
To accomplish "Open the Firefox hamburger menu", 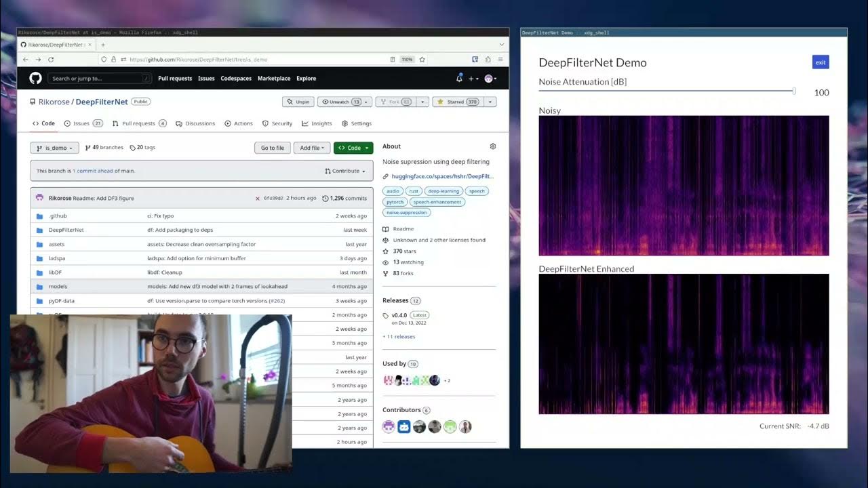I will (x=501, y=60).
